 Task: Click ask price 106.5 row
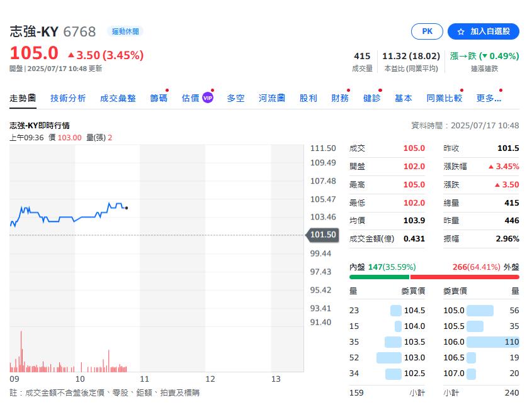click(x=481, y=358)
